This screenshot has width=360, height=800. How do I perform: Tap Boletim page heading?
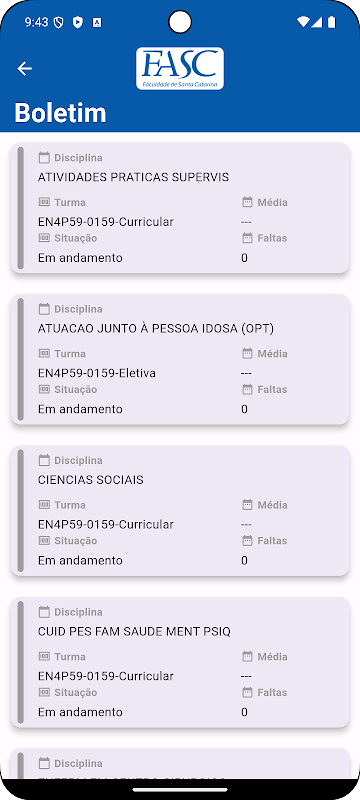pyautogui.click(x=60, y=113)
